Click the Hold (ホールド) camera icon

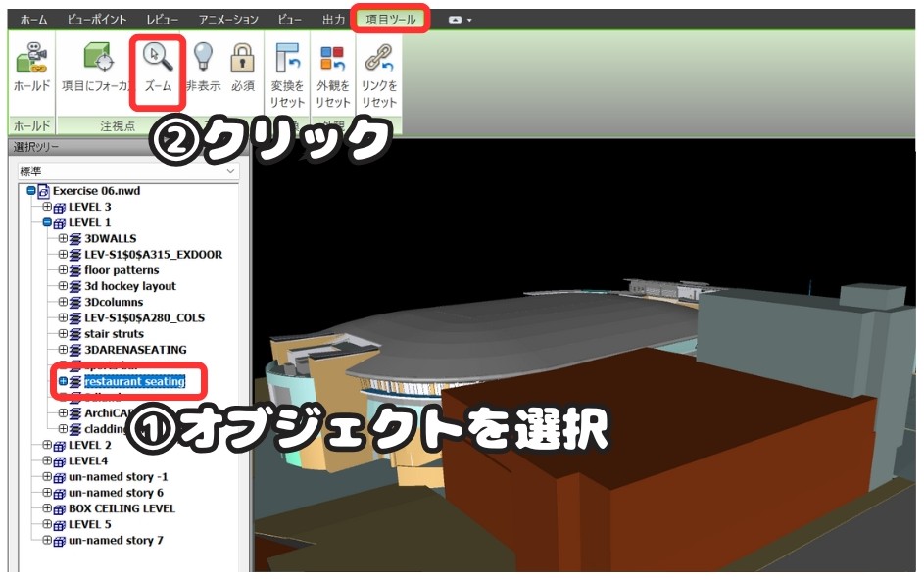pos(31,60)
